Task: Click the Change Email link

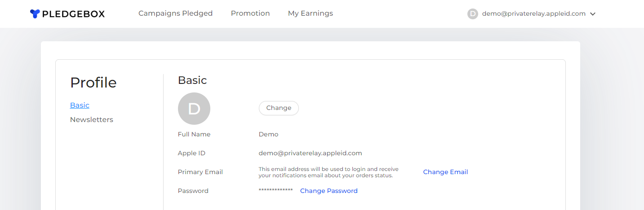Action: [x=445, y=172]
